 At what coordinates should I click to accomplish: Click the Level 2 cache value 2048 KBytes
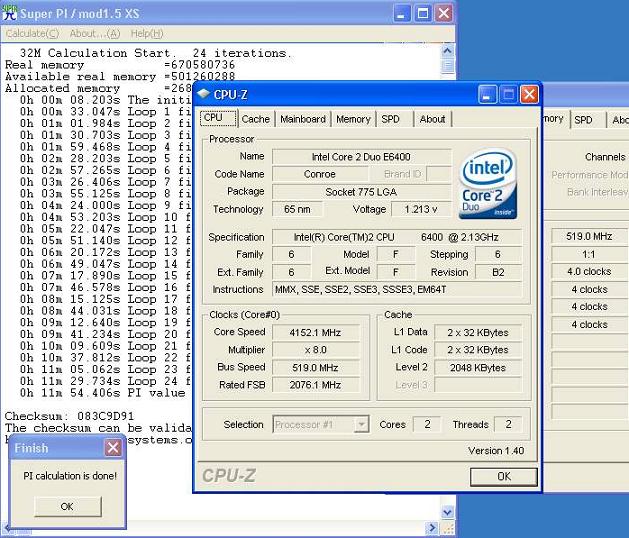[x=478, y=368]
